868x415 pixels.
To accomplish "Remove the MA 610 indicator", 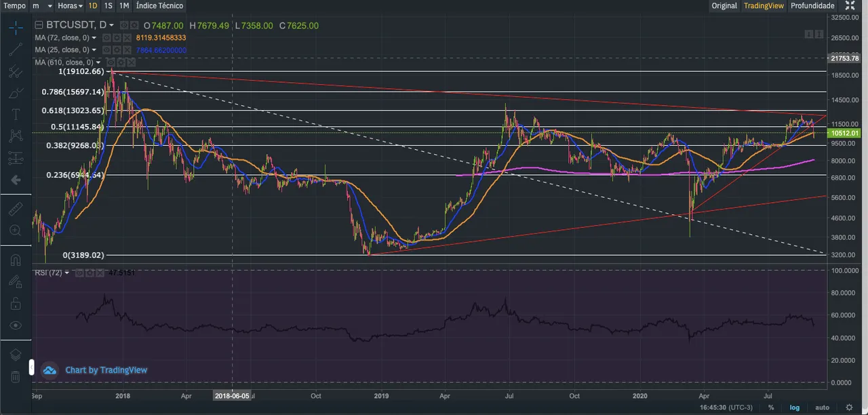I will coord(130,62).
